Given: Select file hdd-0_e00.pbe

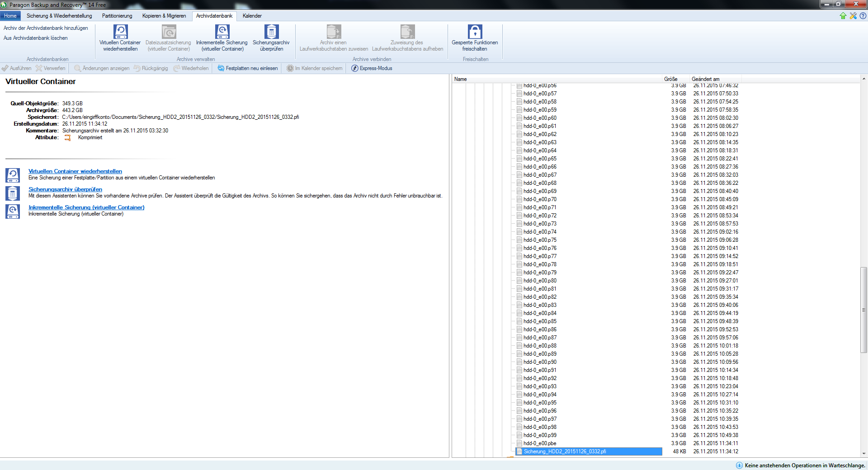Looking at the screenshot, I should tap(540, 443).
